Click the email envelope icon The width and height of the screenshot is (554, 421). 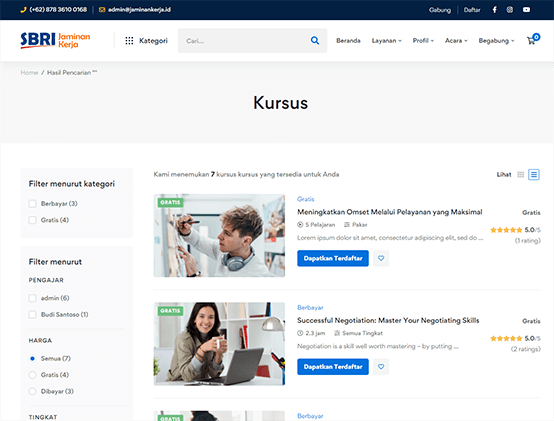tap(102, 10)
